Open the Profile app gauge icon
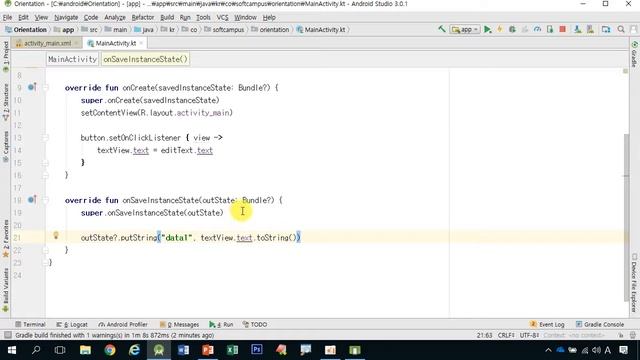The image size is (640, 360). pos(538,29)
